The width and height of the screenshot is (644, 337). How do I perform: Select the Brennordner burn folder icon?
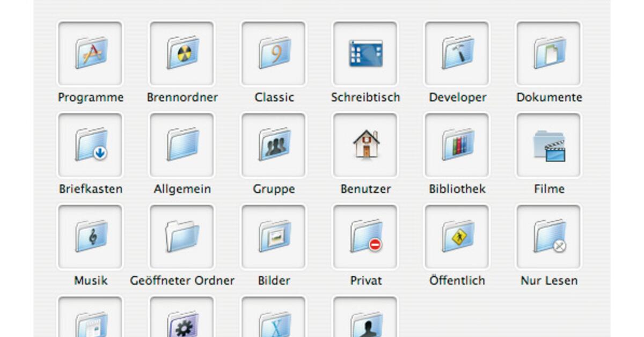tap(182, 54)
